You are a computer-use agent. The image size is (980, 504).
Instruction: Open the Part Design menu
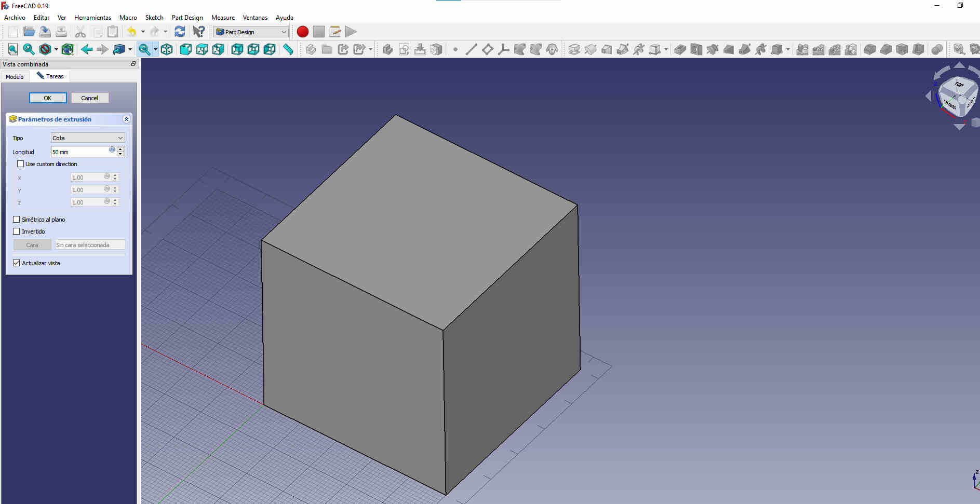coord(187,18)
